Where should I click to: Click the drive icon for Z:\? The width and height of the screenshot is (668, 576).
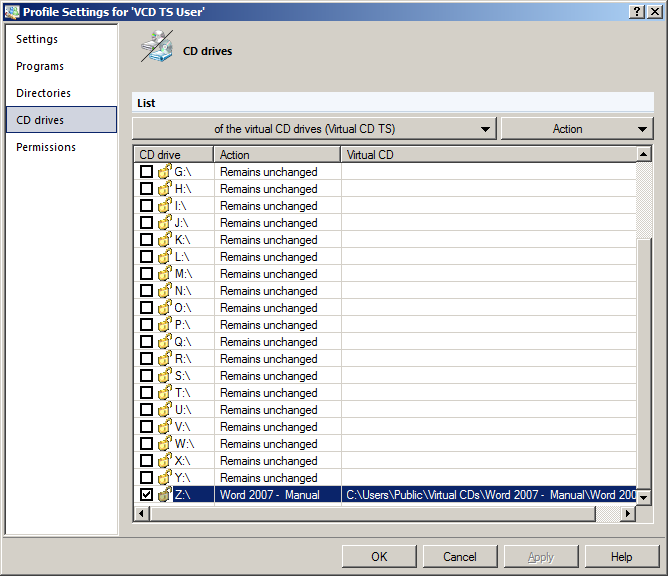click(165, 495)
